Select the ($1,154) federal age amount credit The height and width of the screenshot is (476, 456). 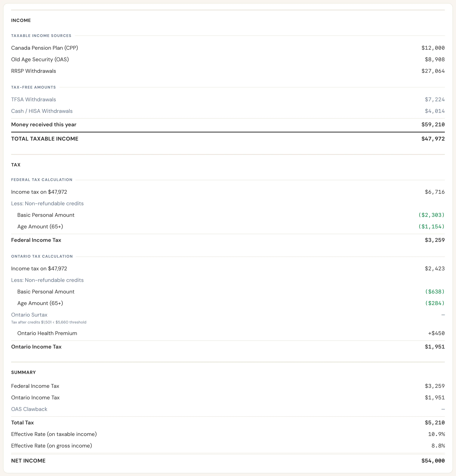coord(432,227)
